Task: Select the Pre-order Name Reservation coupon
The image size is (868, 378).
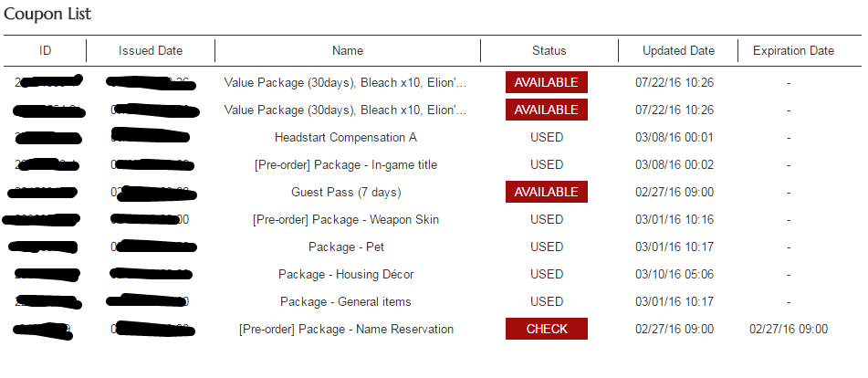Action: click(346, 330)
